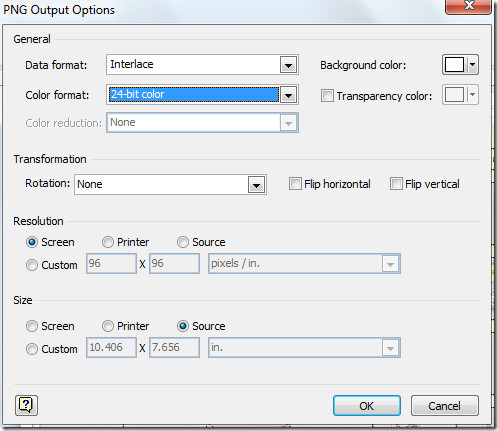Select Source under Size

pyautogui.click(x=183, y=326)
